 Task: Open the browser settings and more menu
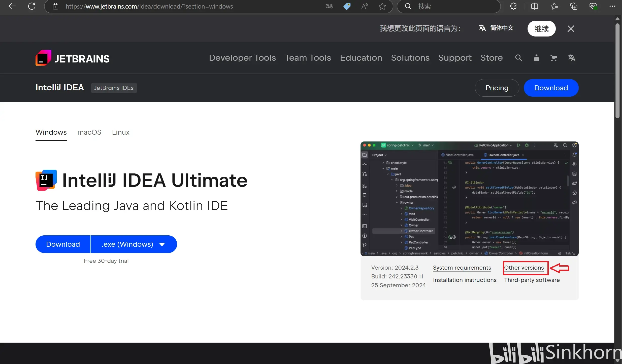pos(612,6)
